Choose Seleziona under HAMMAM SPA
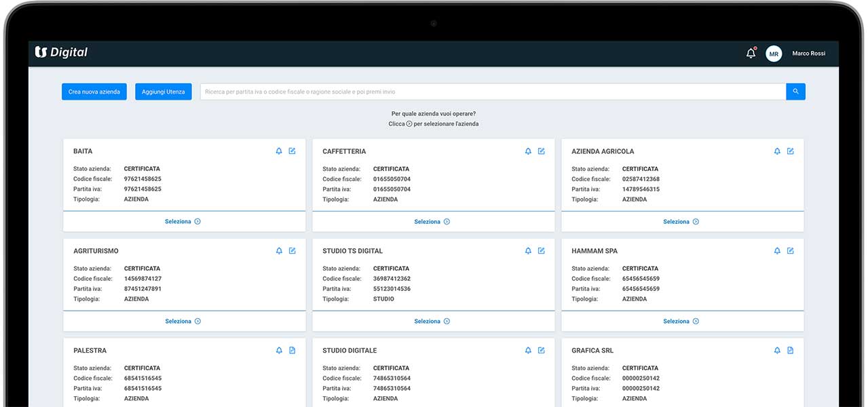 681,322
